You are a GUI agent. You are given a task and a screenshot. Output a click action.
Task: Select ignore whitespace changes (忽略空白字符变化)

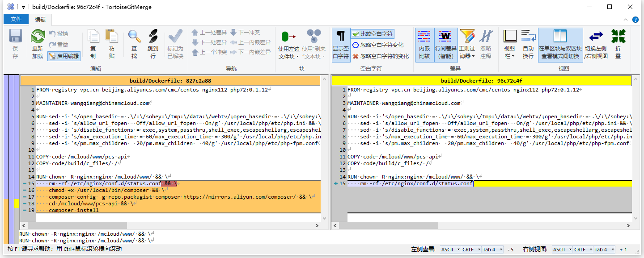(378, 45)
